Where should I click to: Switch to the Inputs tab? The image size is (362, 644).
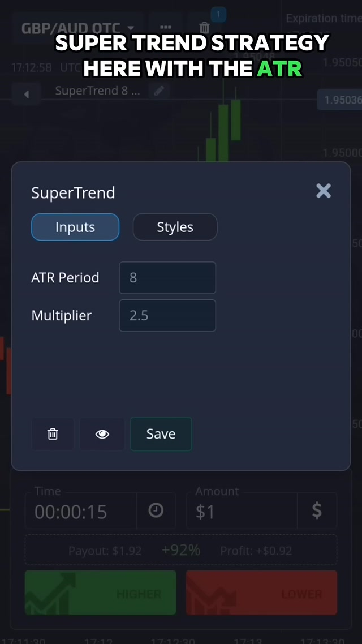click(x=75, y=227)
